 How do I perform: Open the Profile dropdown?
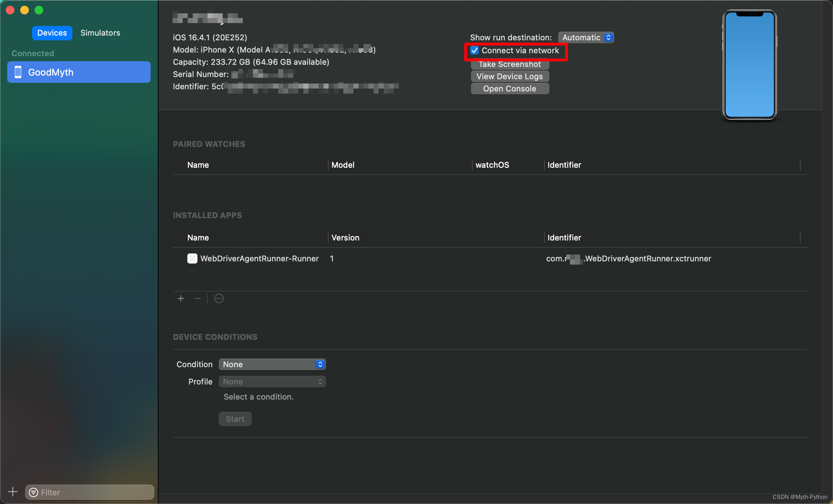272,382
